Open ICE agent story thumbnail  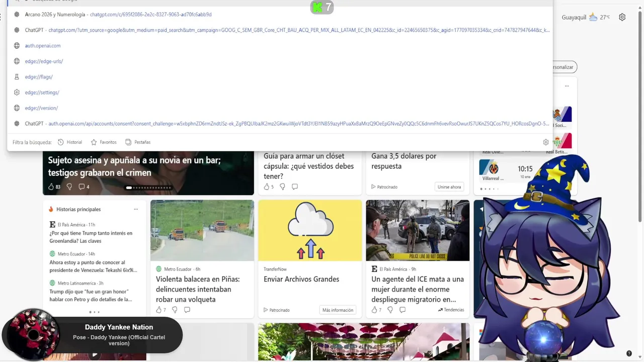click(x=418, y=230)
